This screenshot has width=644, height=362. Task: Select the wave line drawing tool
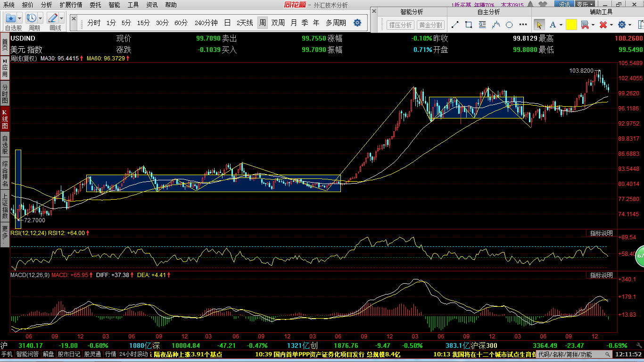point(496,25)
